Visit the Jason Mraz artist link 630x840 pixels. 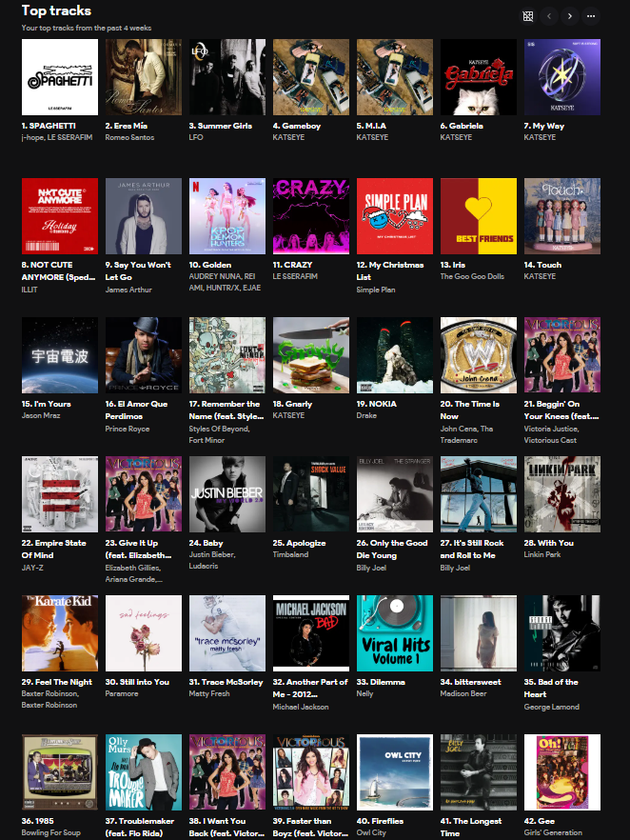(41, 415)
